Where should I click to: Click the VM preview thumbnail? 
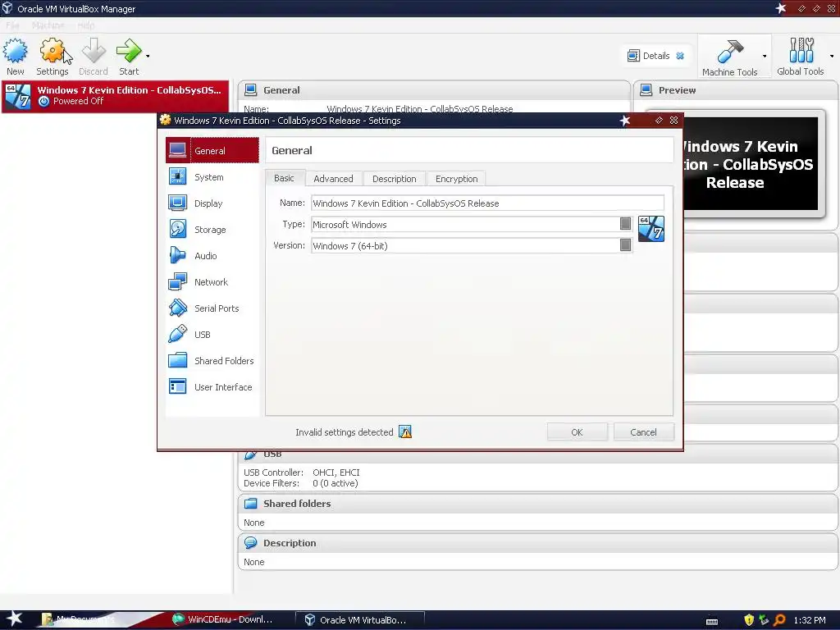tap(751, 163)
